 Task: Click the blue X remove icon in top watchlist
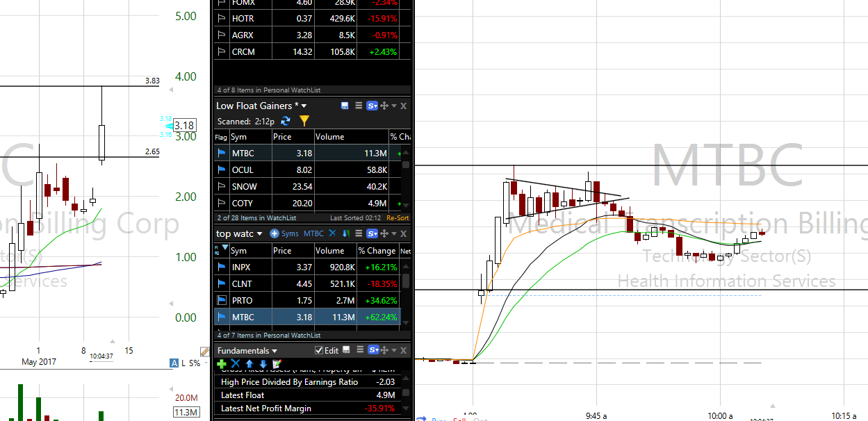tap(332, 234)
